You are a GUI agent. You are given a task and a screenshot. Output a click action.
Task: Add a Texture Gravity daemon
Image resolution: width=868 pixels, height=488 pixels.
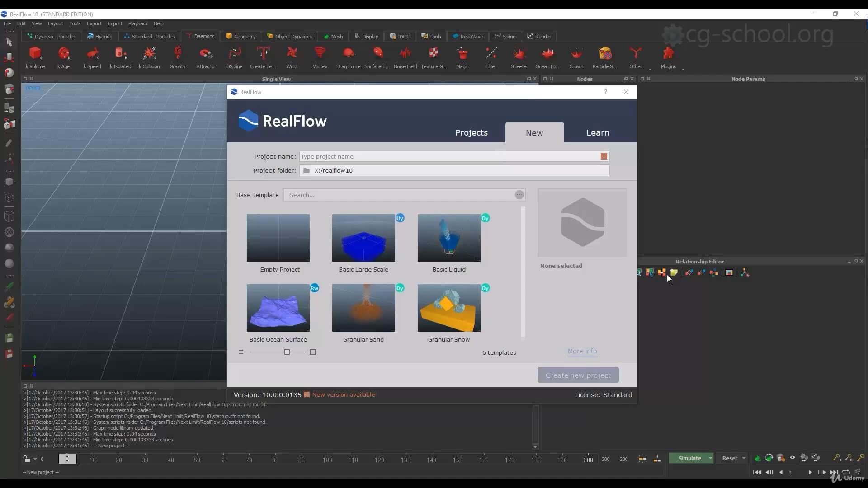click(x=434, y=57)
